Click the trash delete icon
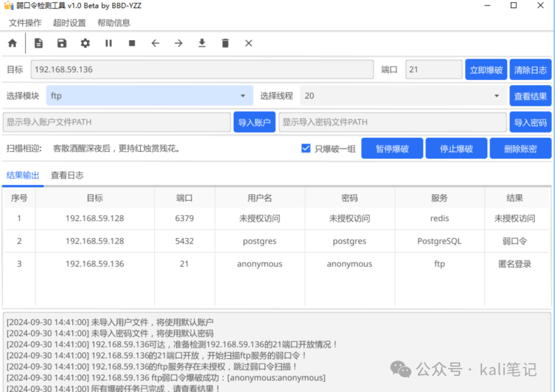 [225, 43]
